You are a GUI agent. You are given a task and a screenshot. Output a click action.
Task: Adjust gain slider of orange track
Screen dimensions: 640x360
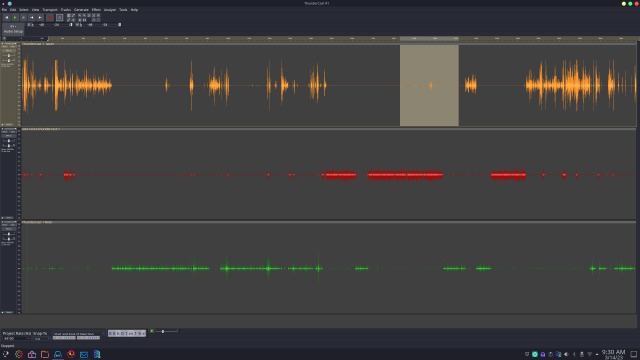pyautogui.click(x=9, y=56)
